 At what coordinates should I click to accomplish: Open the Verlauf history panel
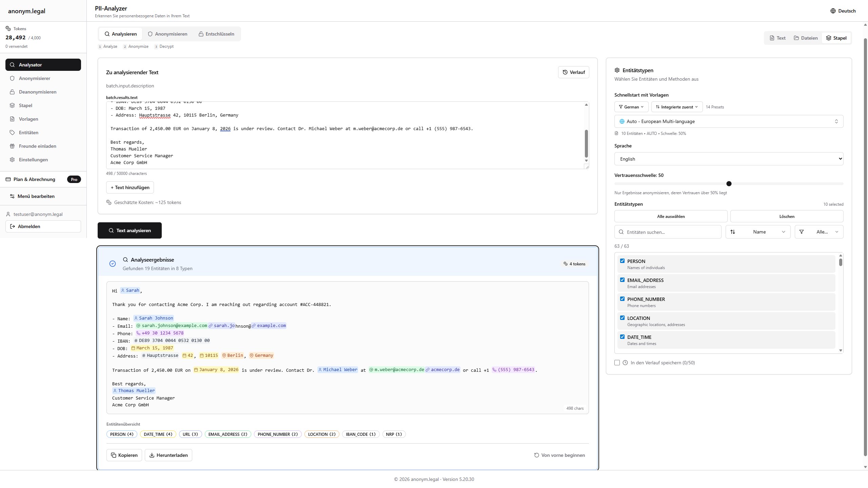pos(573,72)
